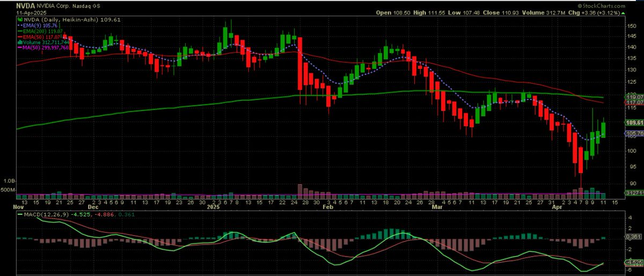Click the 130 price axis label
The width and height of the screenshot is (644, 276).
pyautogui.click(x=631, y=70)
